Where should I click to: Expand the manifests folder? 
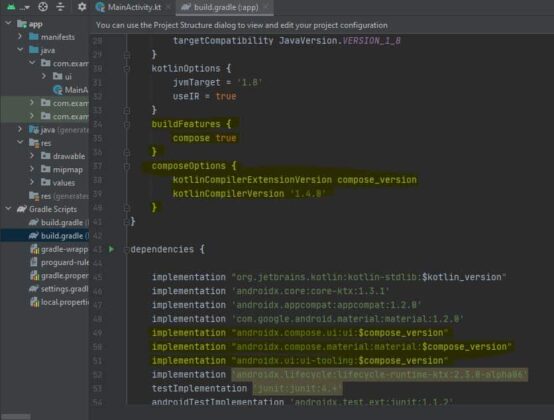coord(20,36)
